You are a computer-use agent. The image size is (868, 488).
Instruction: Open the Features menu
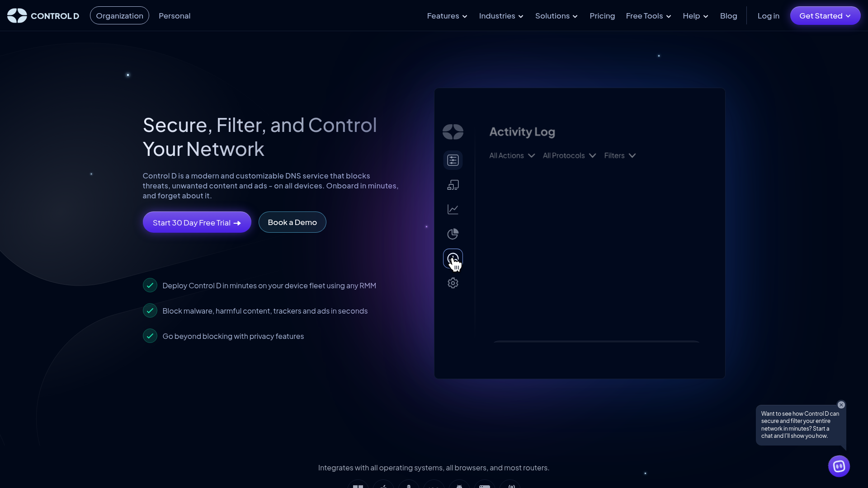tap(447, 15)
